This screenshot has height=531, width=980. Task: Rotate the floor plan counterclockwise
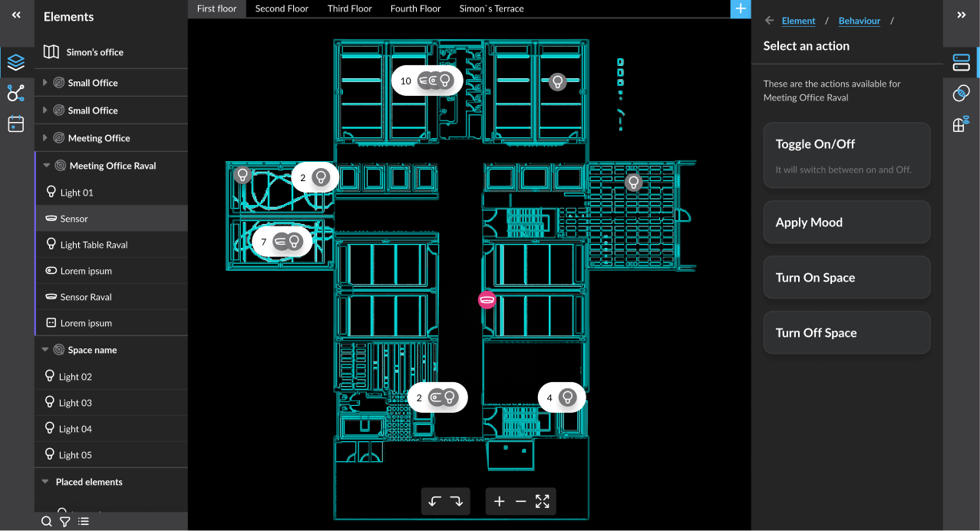[x=435, y=501]
